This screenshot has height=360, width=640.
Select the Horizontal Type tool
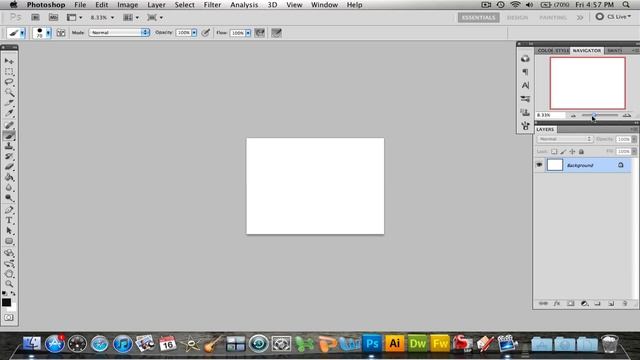pos(9,220)
